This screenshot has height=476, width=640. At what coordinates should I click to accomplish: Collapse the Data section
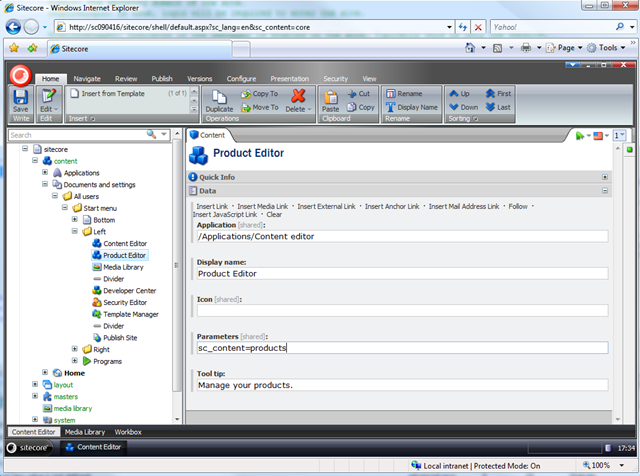click(605, 191)
